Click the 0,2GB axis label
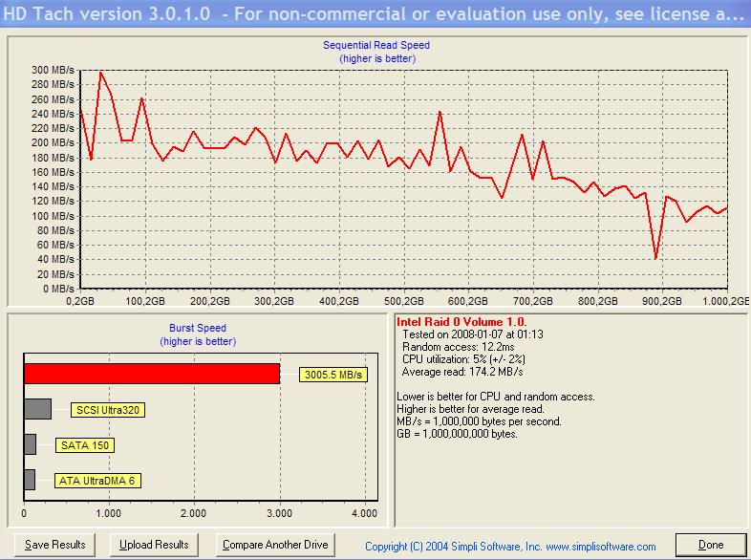 click(80, 301)
